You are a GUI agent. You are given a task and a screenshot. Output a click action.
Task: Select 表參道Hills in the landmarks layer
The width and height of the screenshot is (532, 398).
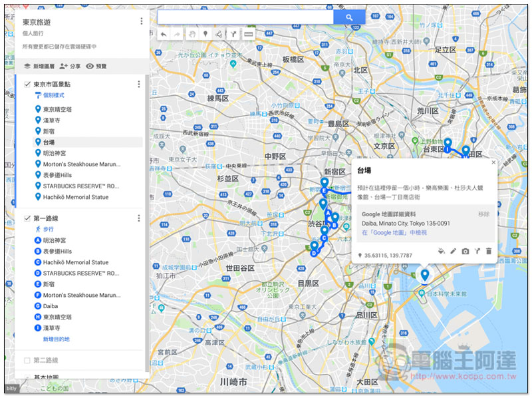[57, 175]
